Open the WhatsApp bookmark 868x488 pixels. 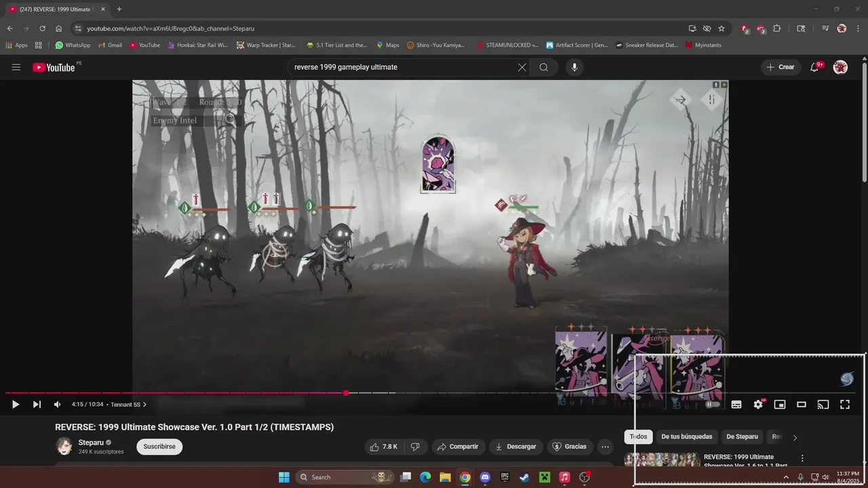tap(73, 45)
